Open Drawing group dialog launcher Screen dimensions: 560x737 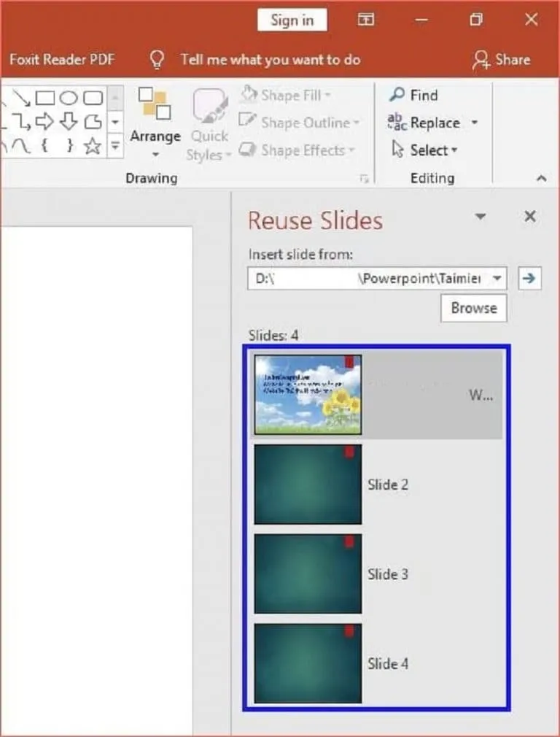click(364, 179)
